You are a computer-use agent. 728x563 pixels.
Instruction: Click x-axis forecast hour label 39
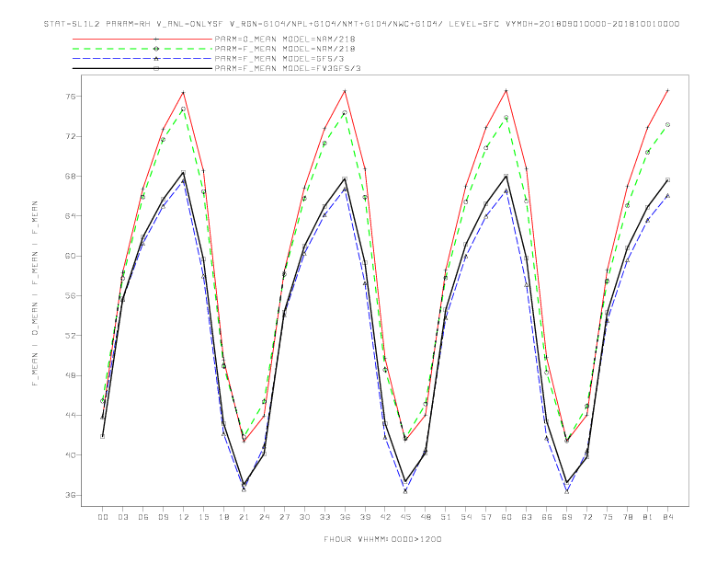pyautogui.click(x=365, y=517)
